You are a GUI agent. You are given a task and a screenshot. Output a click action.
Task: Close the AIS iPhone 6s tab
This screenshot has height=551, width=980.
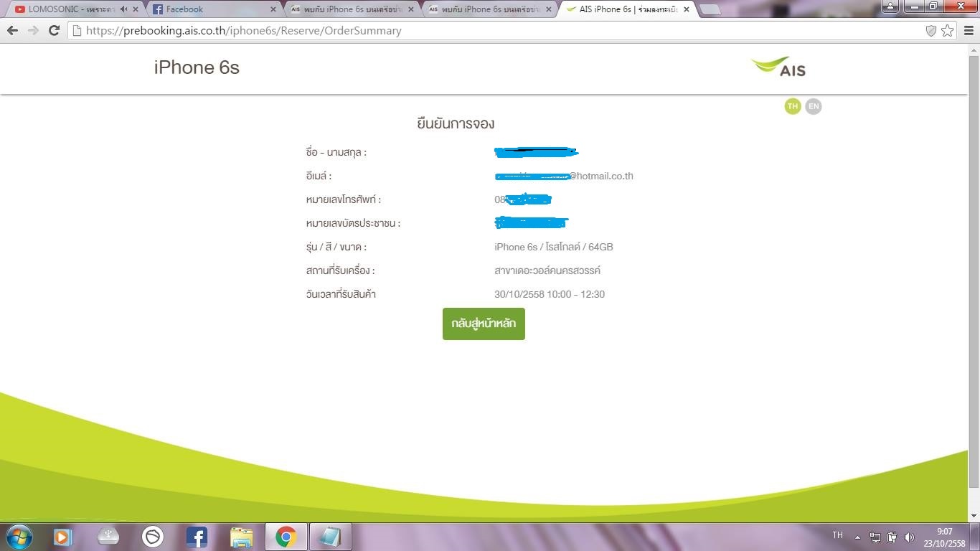(x=687, y=9)
